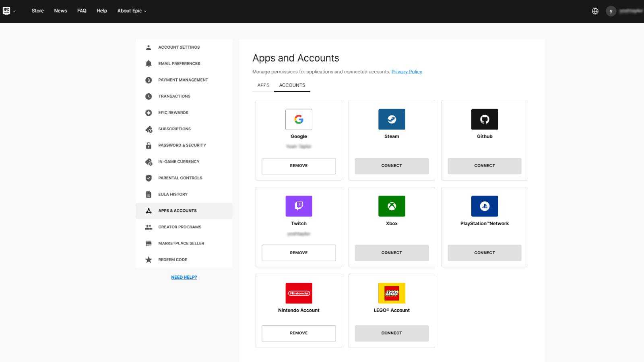Click the Epic Rewards plus icon
644x362 pixels.
[149, 113]
